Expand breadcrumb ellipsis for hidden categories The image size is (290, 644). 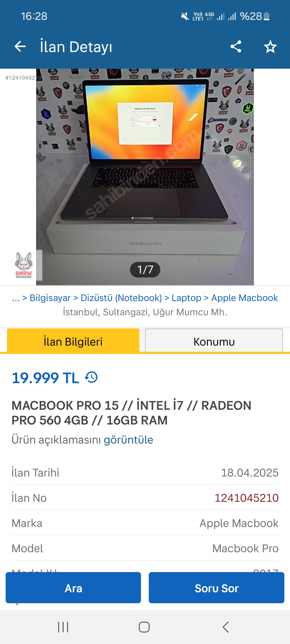pyautogui.click(x=16, y=298)
